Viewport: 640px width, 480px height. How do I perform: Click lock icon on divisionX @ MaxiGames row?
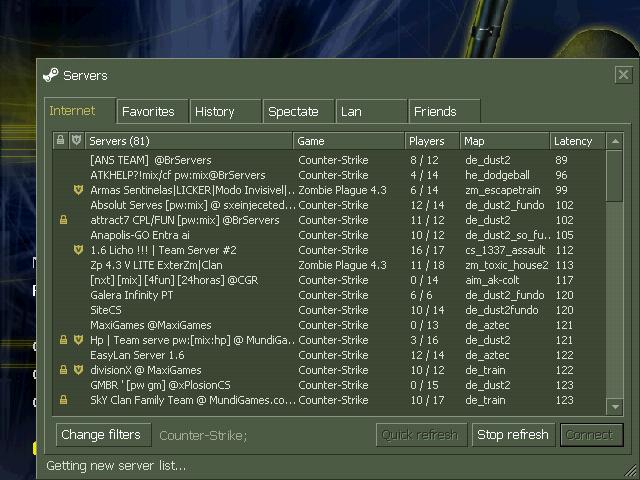point(63,370)
